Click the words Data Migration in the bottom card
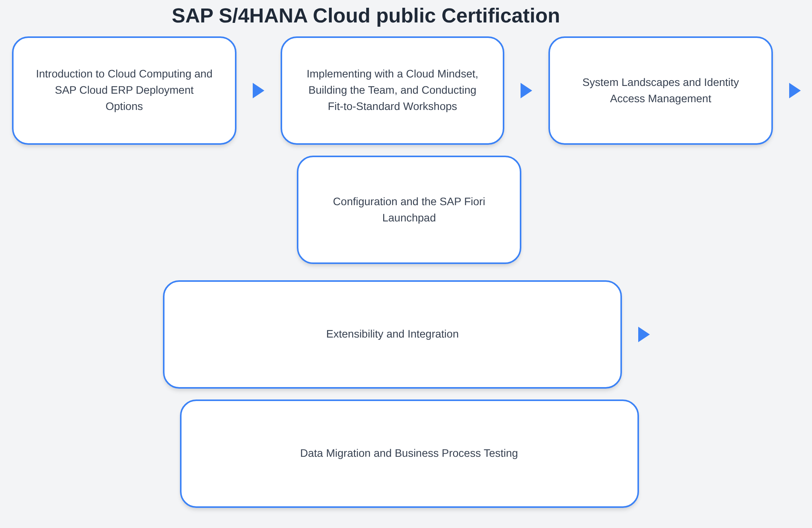Image resolution: width=812 pixels, height=528 pixels. (x=335, y=453)
